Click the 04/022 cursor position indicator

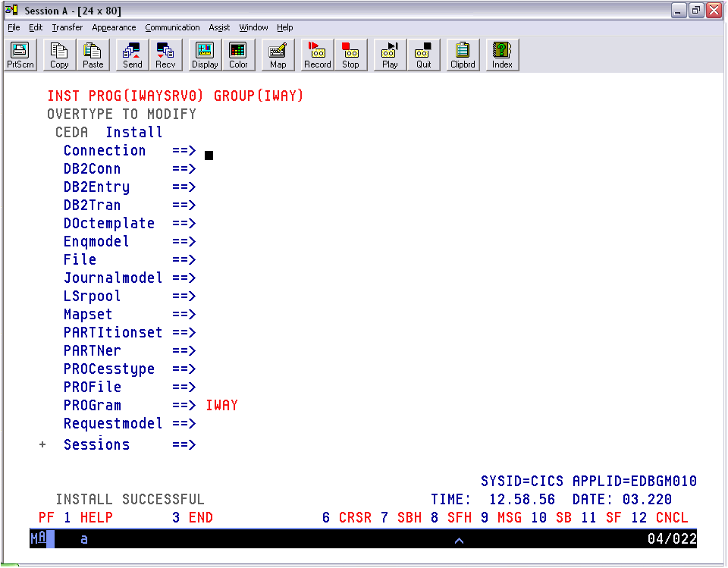(x=672, y=538)
